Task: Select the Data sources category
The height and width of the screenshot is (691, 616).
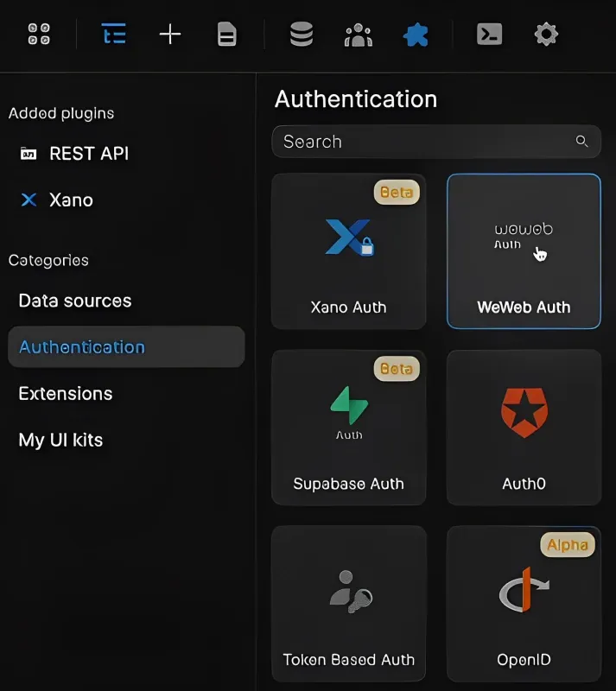Action: (x=75, y=301)
